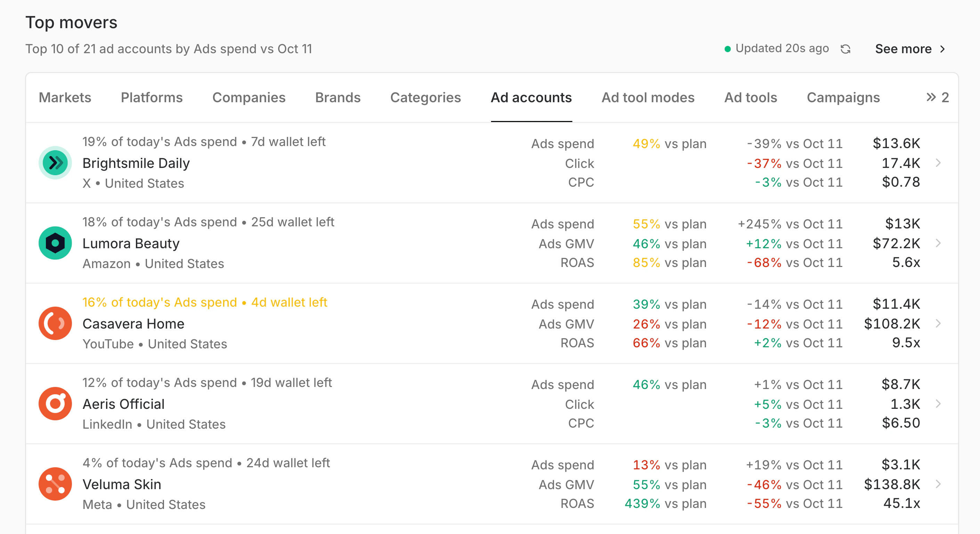Open See more top movers

point(910,49)
